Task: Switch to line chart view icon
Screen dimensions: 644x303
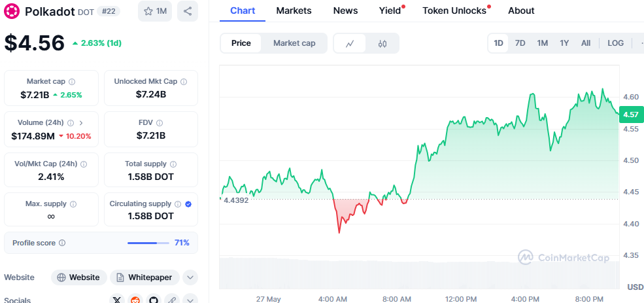Action: click(350, 43)
